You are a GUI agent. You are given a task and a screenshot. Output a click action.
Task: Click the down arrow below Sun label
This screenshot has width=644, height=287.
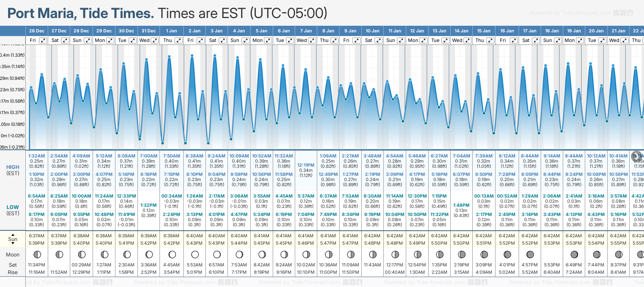pos(13,244)
